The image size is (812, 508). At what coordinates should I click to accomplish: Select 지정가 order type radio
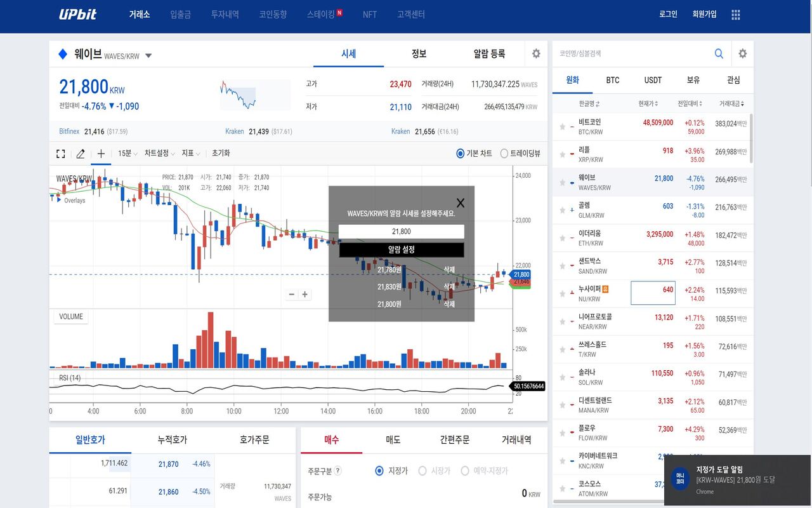pos(379,471)
